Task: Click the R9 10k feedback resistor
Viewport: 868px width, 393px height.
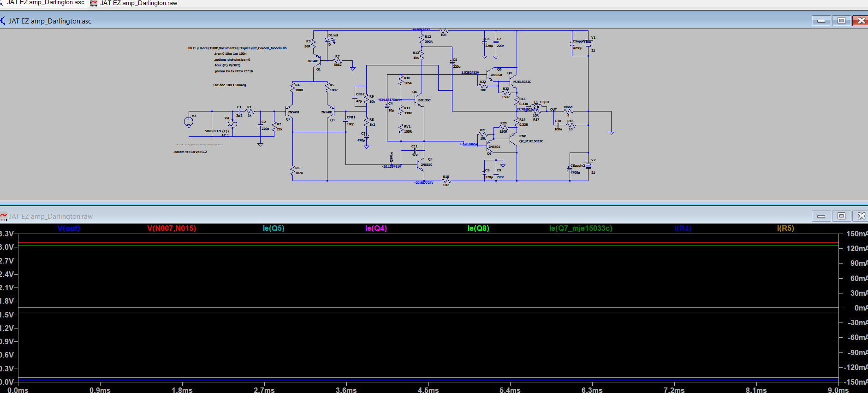Action: point(367,99)
